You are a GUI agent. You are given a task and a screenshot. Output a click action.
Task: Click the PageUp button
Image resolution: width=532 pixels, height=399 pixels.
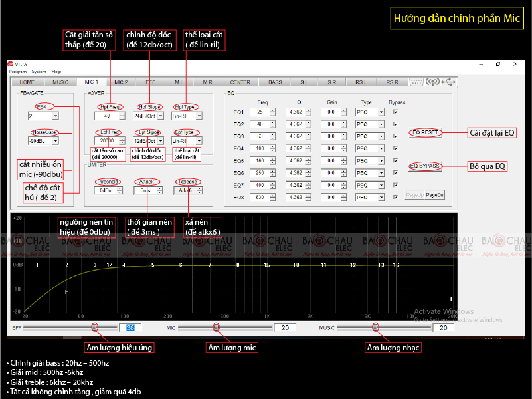pos(414,195)
